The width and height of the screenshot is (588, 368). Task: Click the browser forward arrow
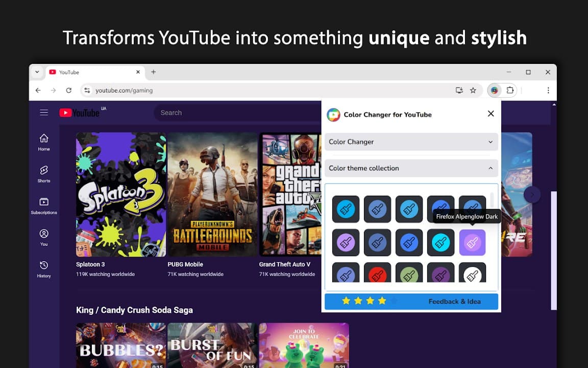point(53,90)
